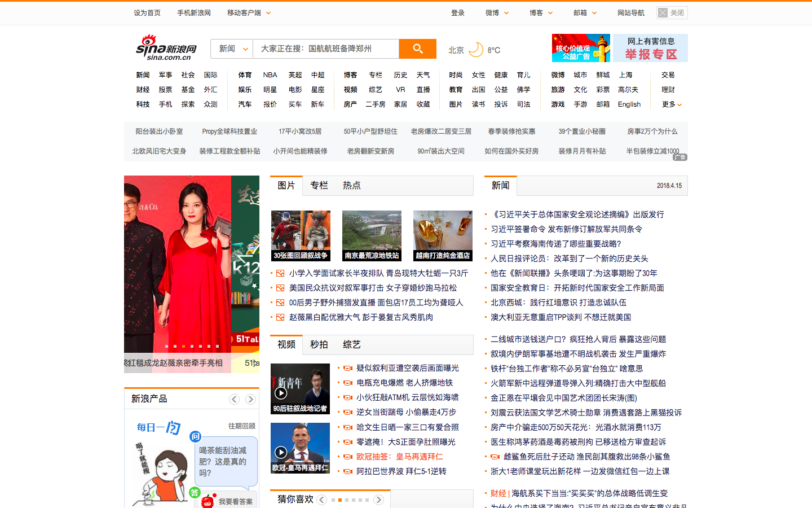Image resolution: width=812 pixels, height=508 pixels.
Task: Click the photo icon beside 美国民众抗议对叙军事打击
Action: coord(280,288)
